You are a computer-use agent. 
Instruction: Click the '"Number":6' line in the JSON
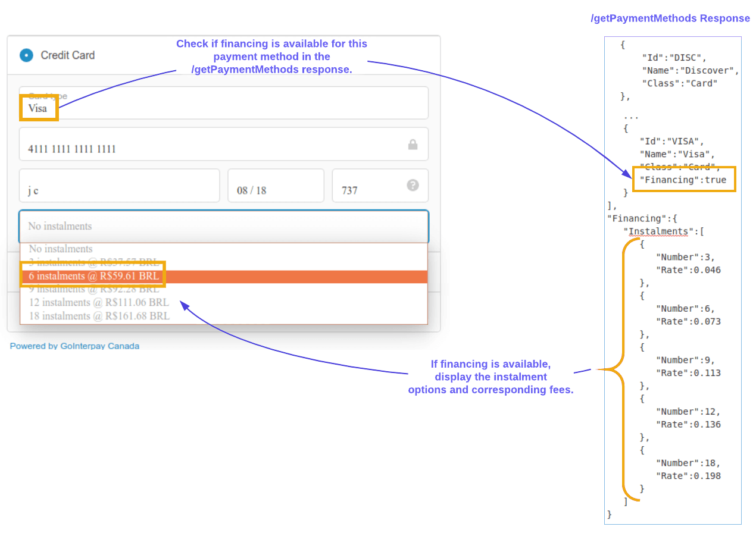[x=685, y=309]
